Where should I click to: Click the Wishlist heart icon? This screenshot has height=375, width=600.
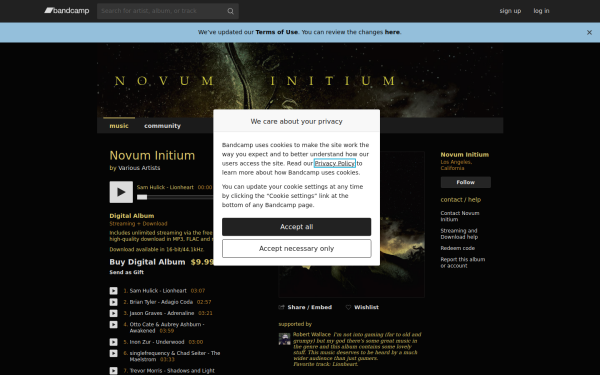(348, 307)
